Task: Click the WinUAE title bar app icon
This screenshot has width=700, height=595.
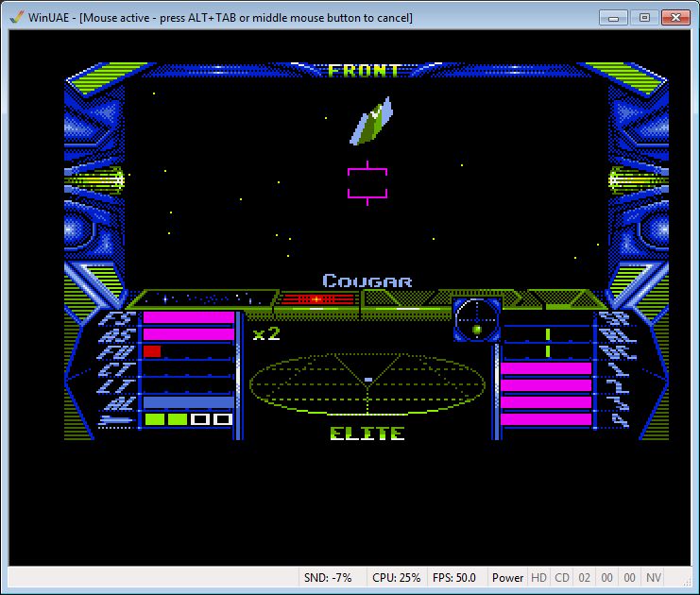Action: point(16,17)
